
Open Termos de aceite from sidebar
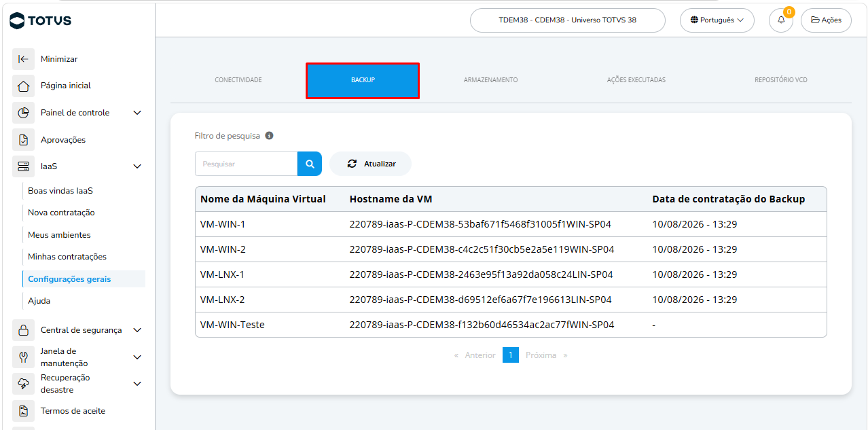(x=73, y=411)
